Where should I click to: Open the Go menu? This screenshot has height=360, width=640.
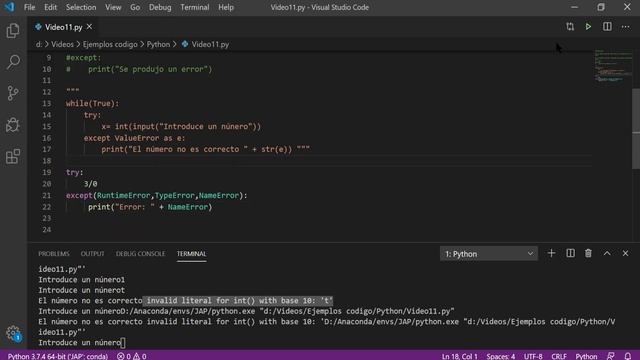coord(135,7)
